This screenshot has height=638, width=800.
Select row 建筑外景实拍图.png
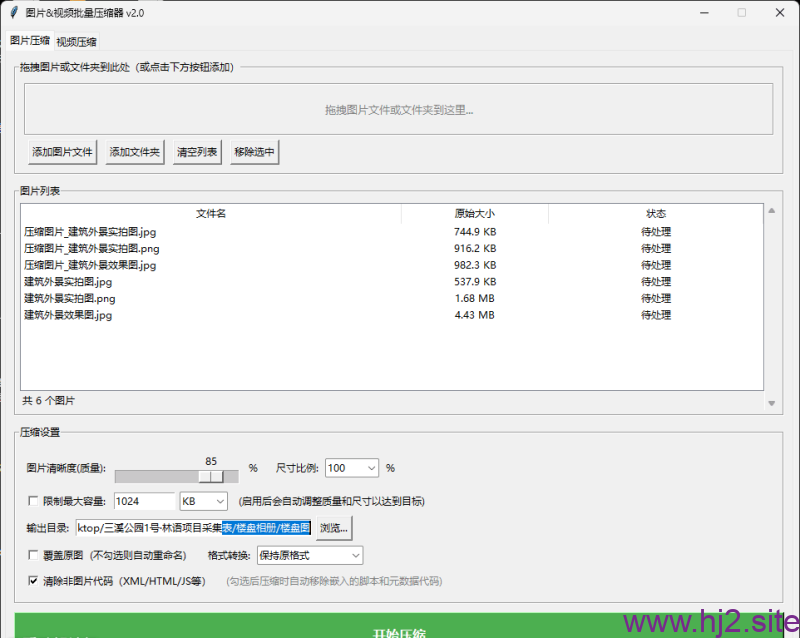pos(392,299)
